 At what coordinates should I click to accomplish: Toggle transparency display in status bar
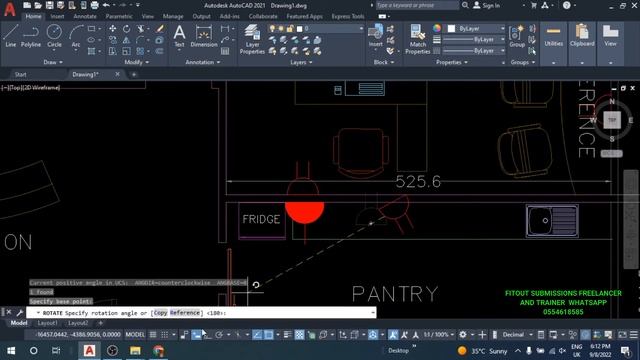pos(300,335)
